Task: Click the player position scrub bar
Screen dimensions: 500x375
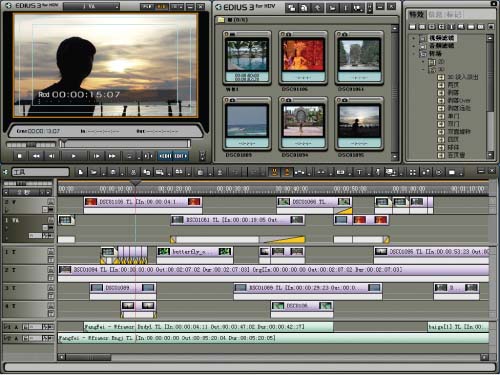Action: coord(125,144)
